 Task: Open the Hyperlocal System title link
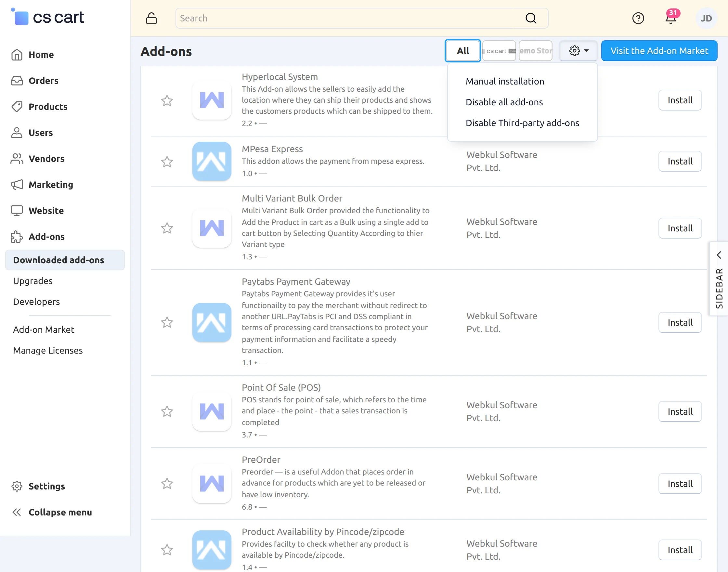click(279, 77)
